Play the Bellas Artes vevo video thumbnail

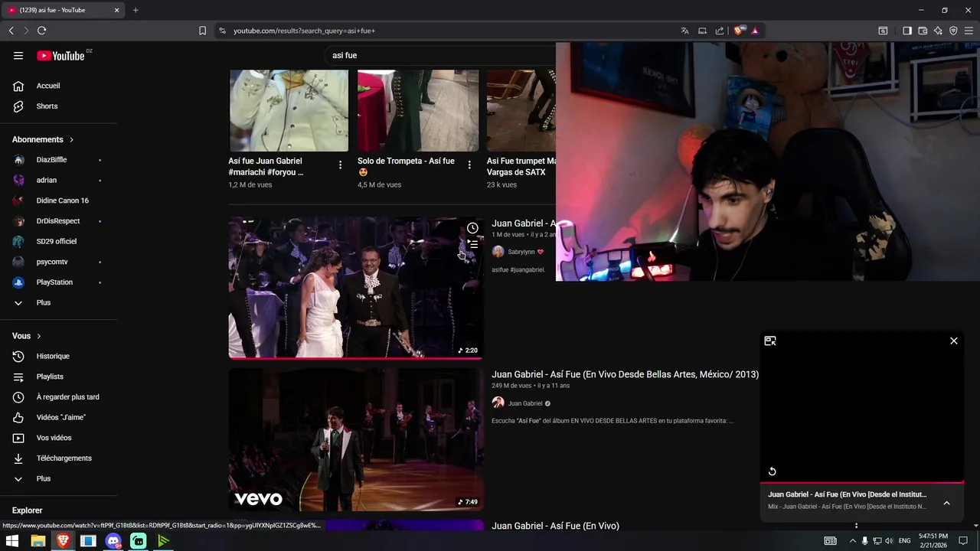tap(356, 439)
